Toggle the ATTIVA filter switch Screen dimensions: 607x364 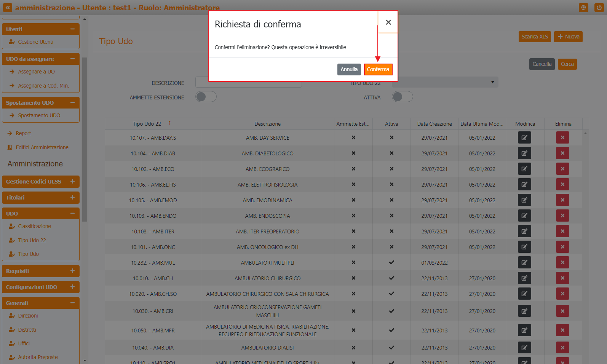(403, 97)
